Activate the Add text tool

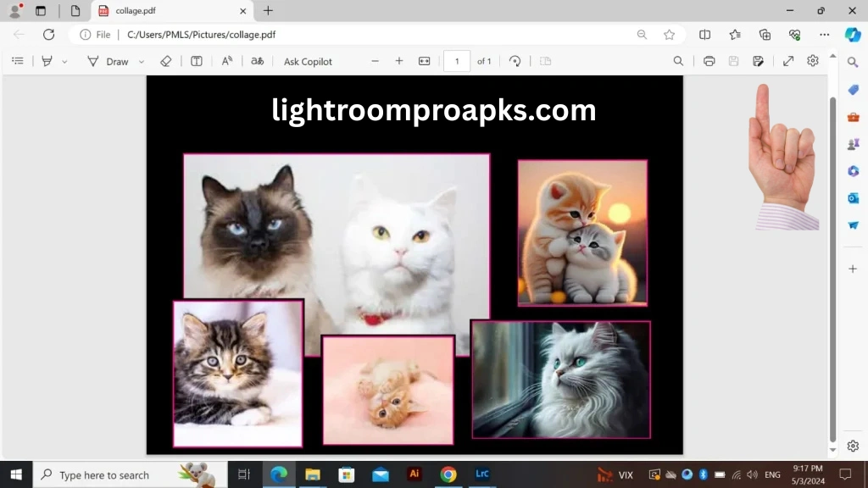(197, 61)
